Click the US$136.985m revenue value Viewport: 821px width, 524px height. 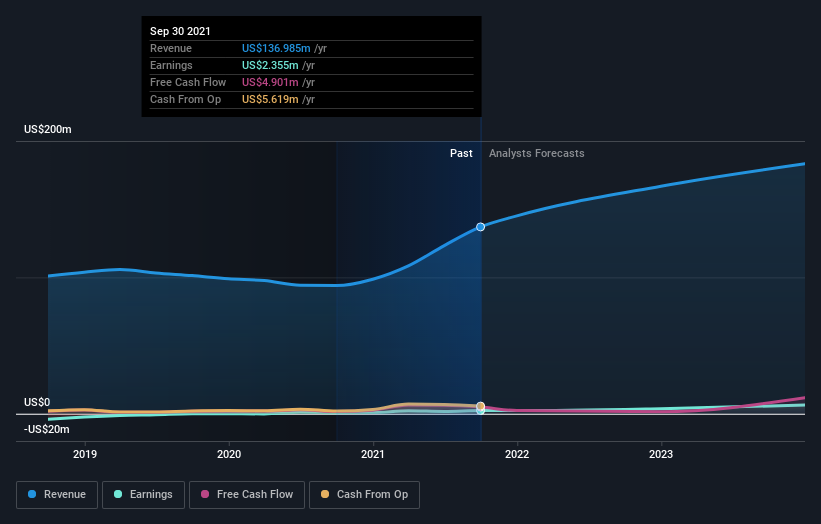point(276,48)
